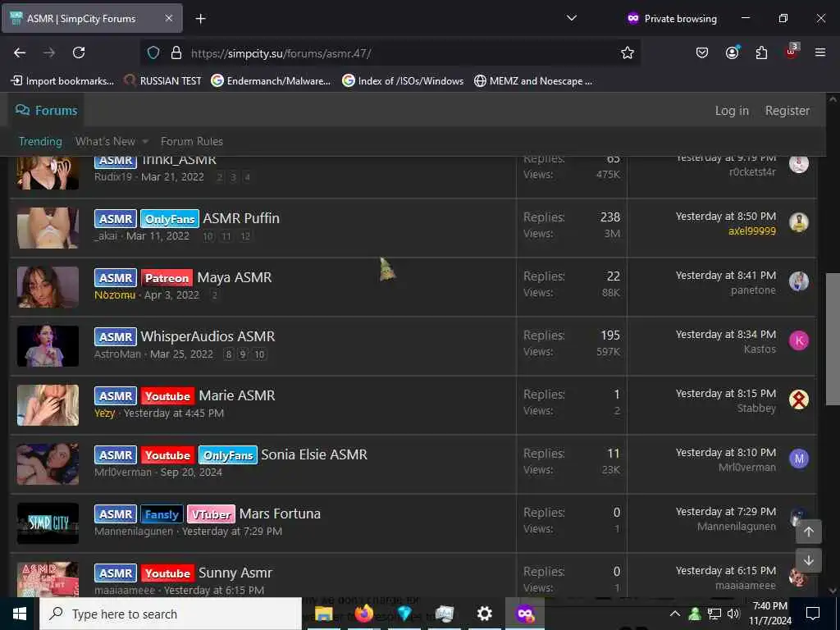
Task: Open the volume speaker tray icon
Action: 733,614
